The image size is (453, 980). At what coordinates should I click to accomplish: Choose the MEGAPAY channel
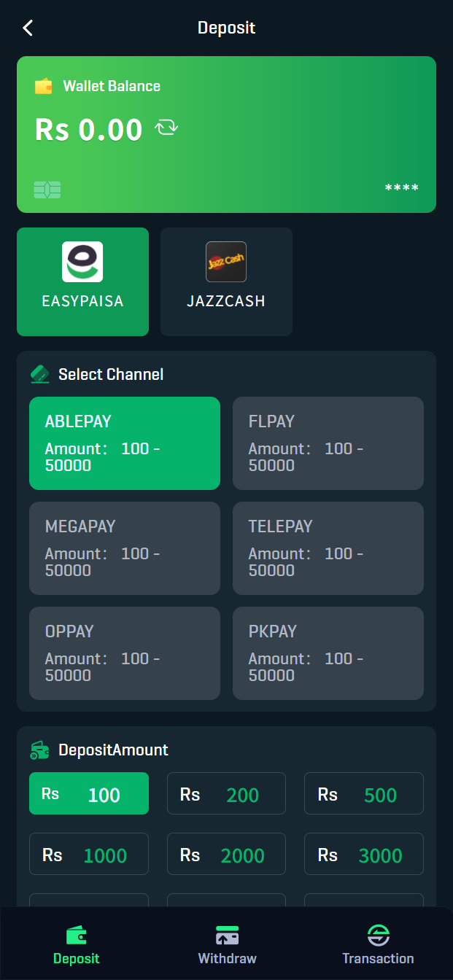(125, 548)
